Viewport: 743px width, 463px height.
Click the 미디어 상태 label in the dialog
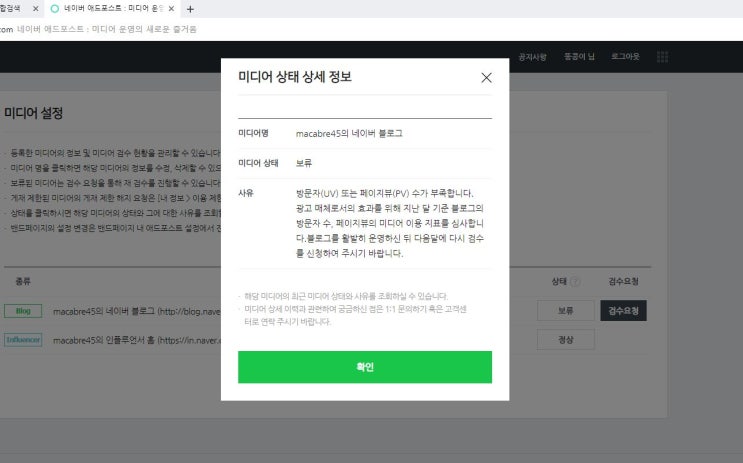(258, 163)
